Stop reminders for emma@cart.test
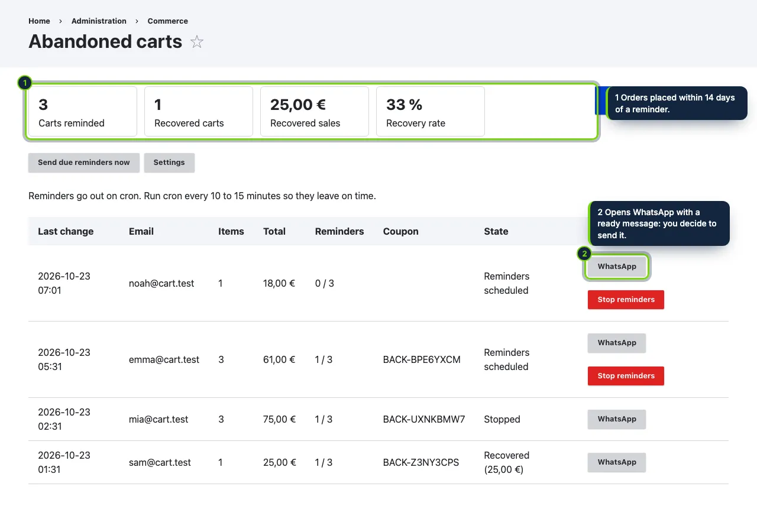Screen dimensions: 757x532 [626, 376]
